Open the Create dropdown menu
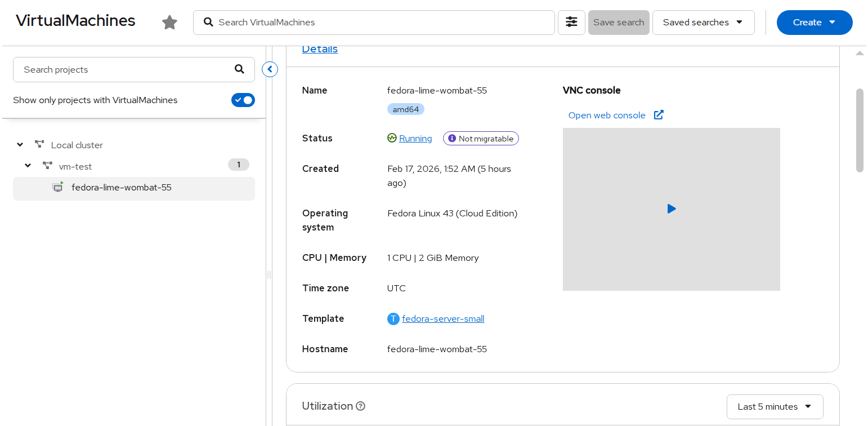Image resolution: width=868 pixels, height=426 pixels. (814, 23)
